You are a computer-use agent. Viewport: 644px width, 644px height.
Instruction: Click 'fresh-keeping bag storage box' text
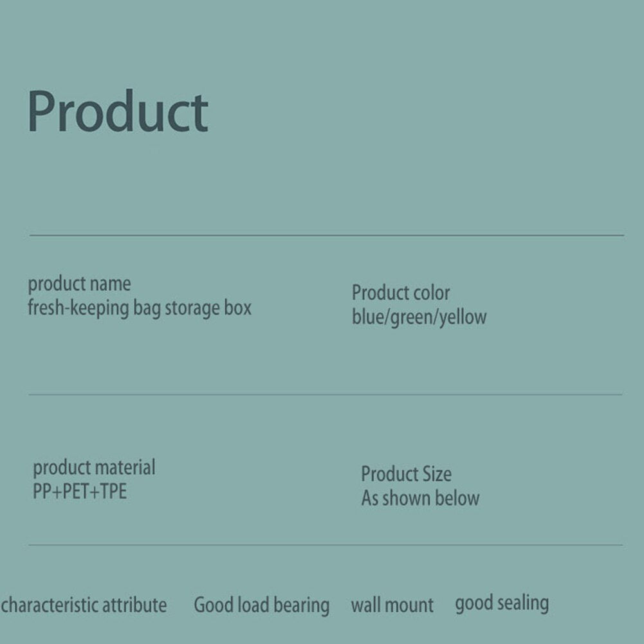click(x=139, y=308)
